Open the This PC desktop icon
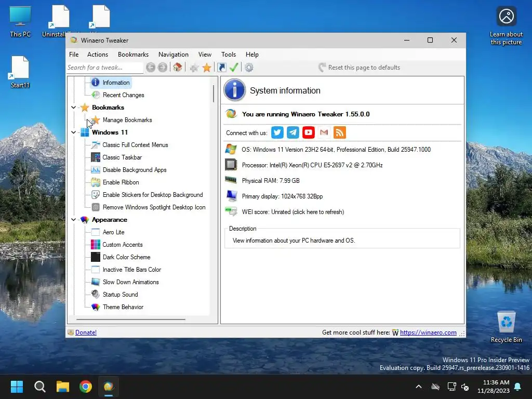Screen dimensions: 532x399 point(20,21)
